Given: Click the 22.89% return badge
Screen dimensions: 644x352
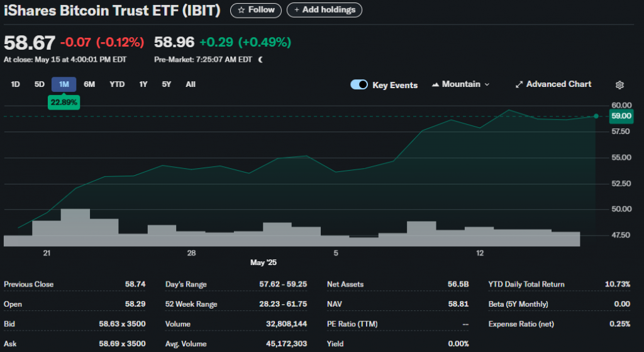Looking at the screenshot, I should tap(64, 103).
